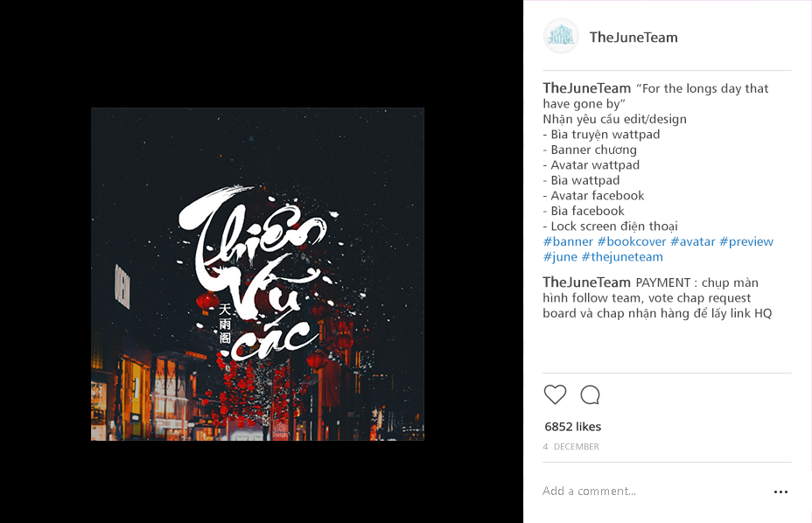Screen dimensions: 812x523
Task: Open the #thejuneteam hashtag
Action: point(622,257)
